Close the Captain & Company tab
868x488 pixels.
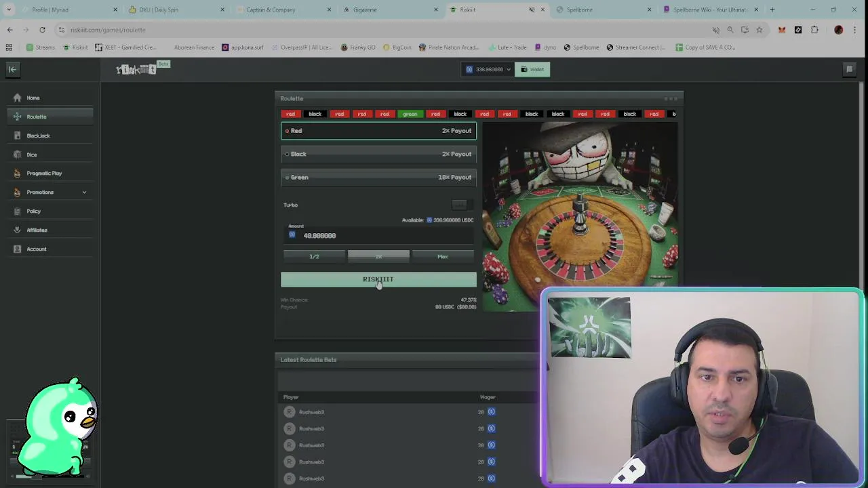click(329, 9)
